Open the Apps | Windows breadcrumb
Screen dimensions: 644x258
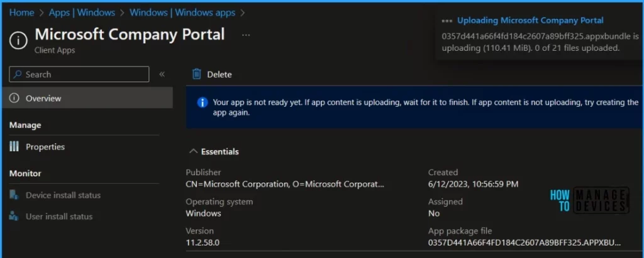pos(82,13)
